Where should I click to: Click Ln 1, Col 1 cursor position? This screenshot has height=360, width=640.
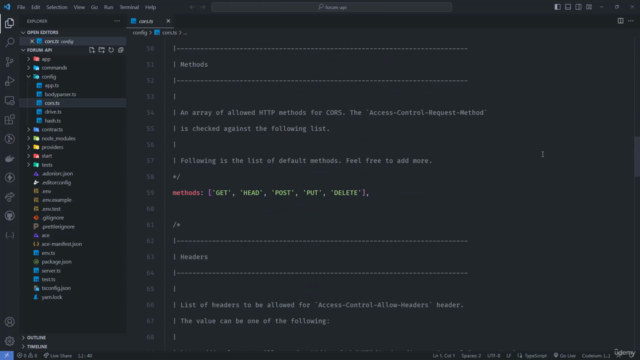click(x=444, y=356)
